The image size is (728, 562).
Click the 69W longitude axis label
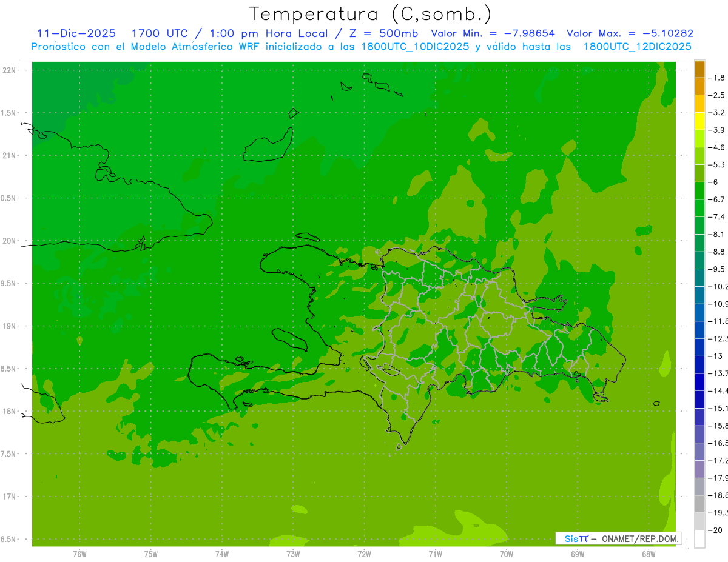578,554
